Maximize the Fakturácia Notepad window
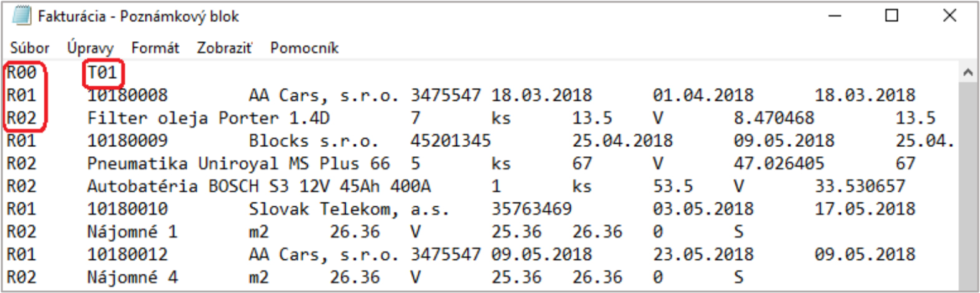This screenshot has width=980, height=293. [892, 16]
